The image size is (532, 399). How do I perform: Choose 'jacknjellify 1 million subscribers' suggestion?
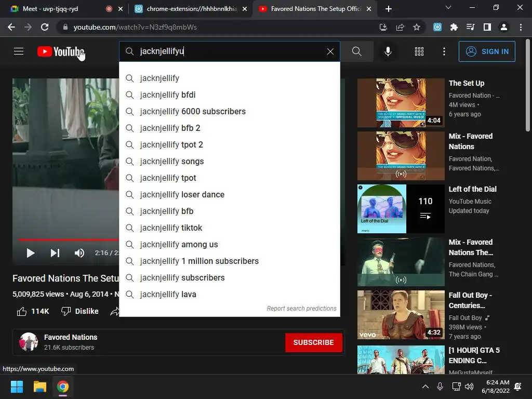[230, 261]
